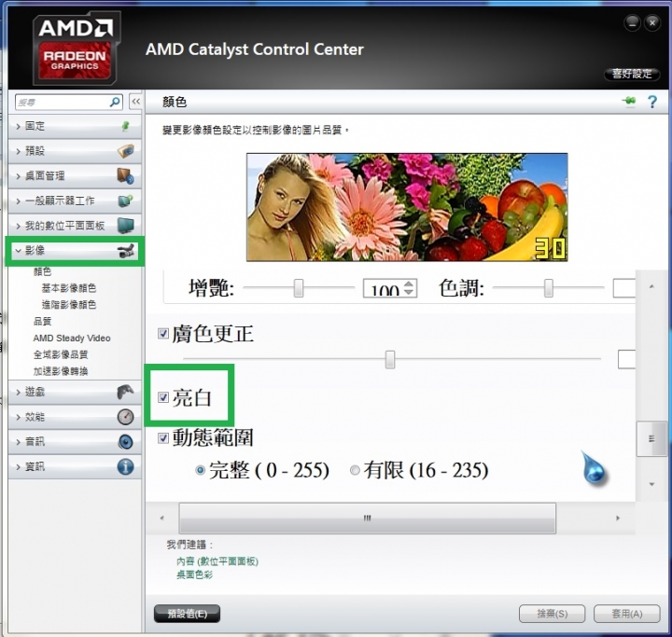
Task: Open 品質 in the sidebar
Action: (x=42, y=321)
